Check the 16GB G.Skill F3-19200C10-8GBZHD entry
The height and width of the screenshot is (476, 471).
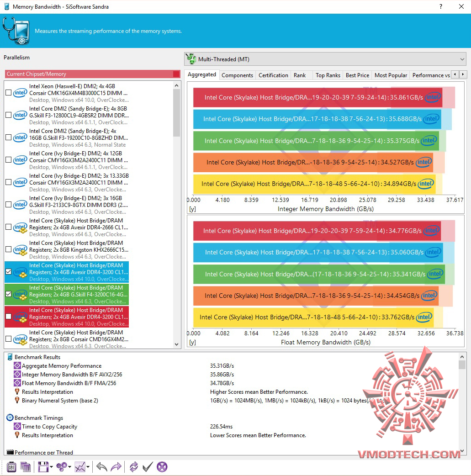9,137
